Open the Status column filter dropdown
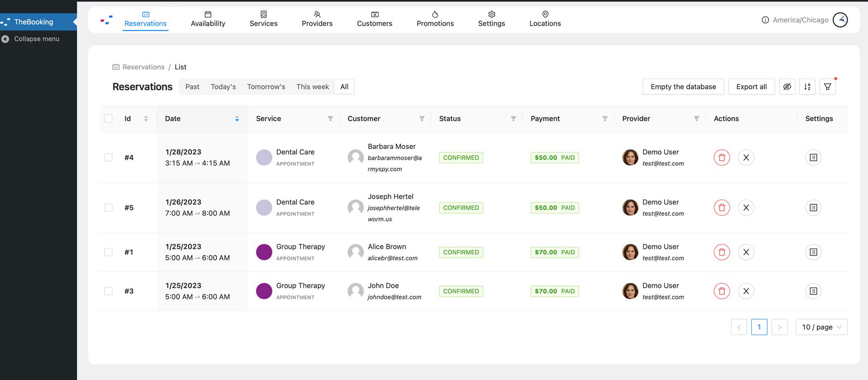 [x=513, y=119]
